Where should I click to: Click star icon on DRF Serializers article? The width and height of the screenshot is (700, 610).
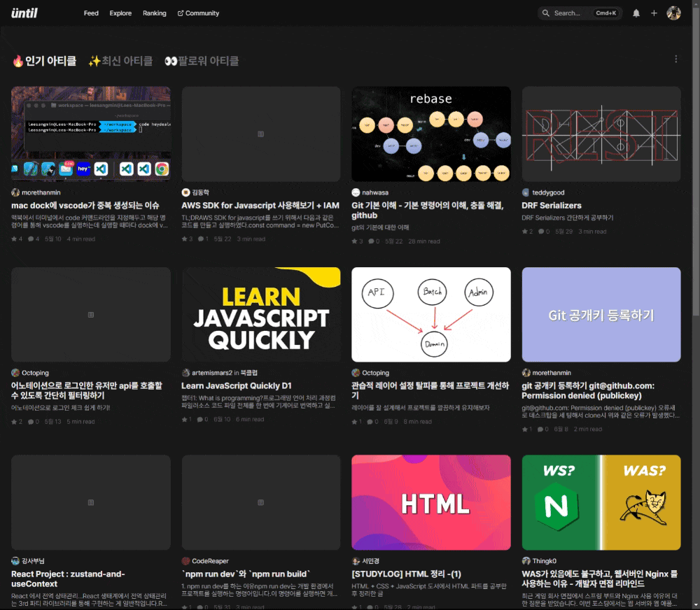point(524,231)
